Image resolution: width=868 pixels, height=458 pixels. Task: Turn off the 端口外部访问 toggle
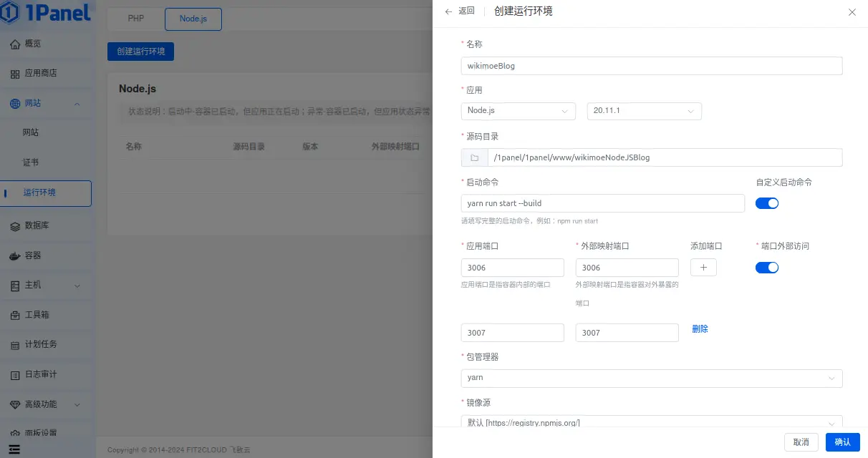(x=767, y=267)
